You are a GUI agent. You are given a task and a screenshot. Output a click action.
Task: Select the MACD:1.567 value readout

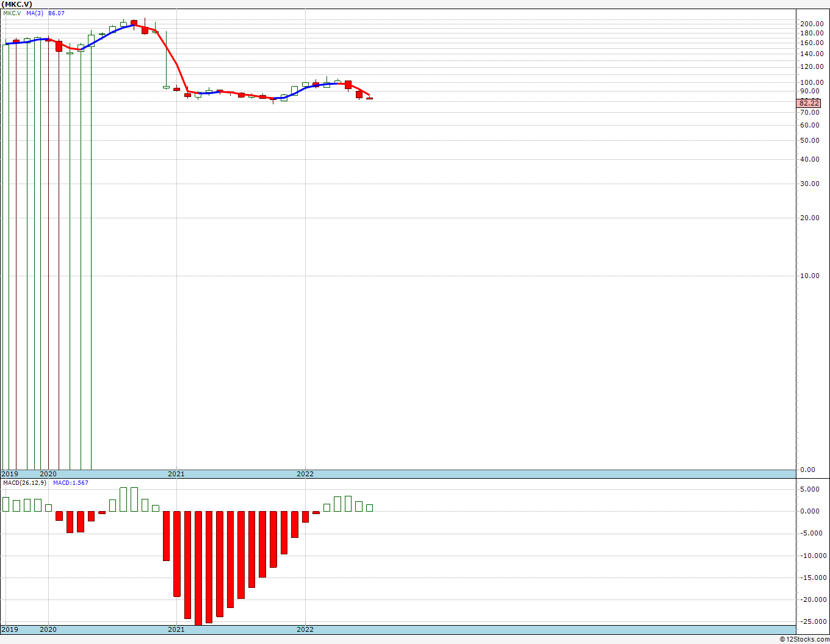click(x=71, y=482)
